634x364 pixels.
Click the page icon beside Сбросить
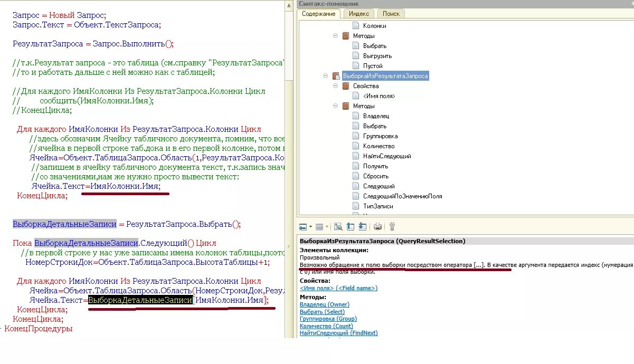[356, 176]
